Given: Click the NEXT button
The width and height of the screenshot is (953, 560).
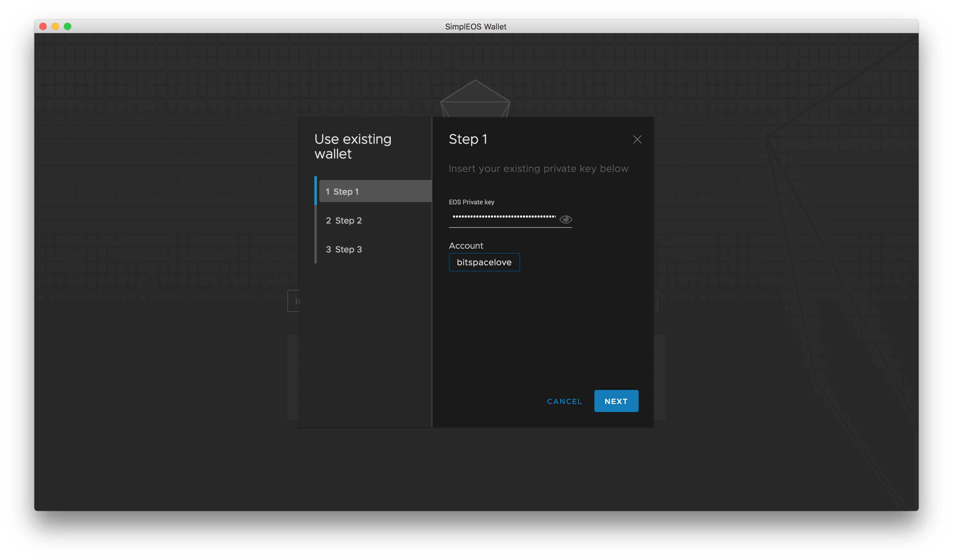Looking at the screenshot, I should pyautogui.click(x=616, y=401).
